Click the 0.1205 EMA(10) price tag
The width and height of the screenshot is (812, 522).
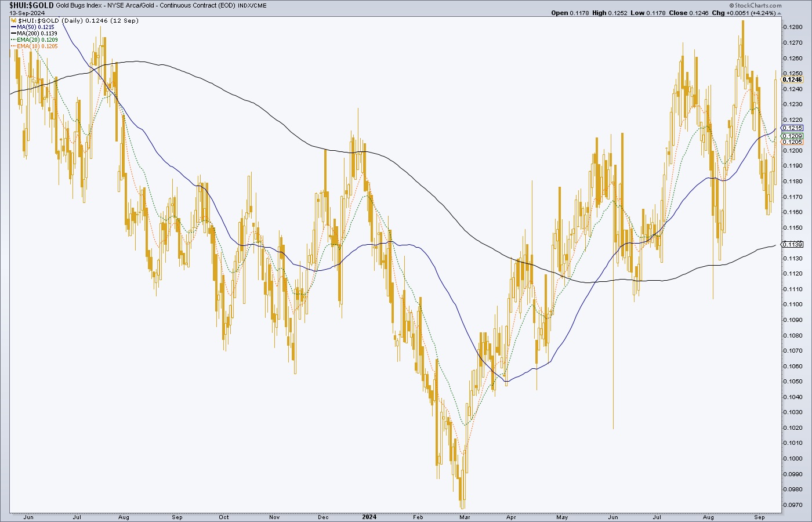click(x=792, y=142)
